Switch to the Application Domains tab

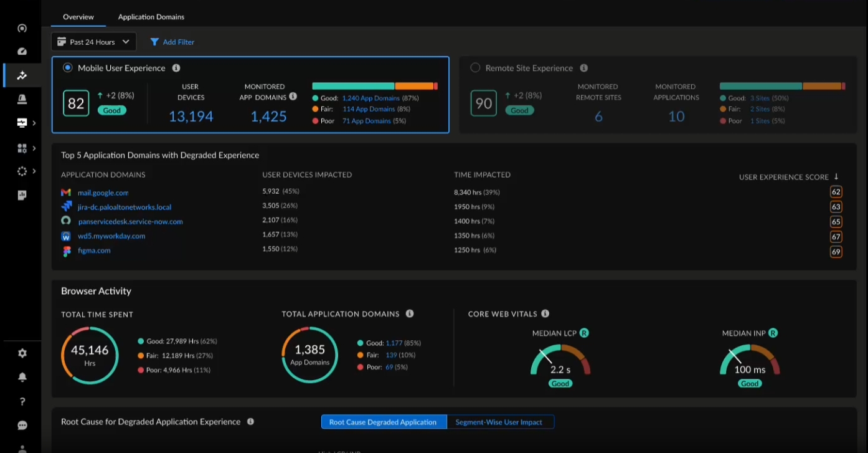click(x=151, y=17)
